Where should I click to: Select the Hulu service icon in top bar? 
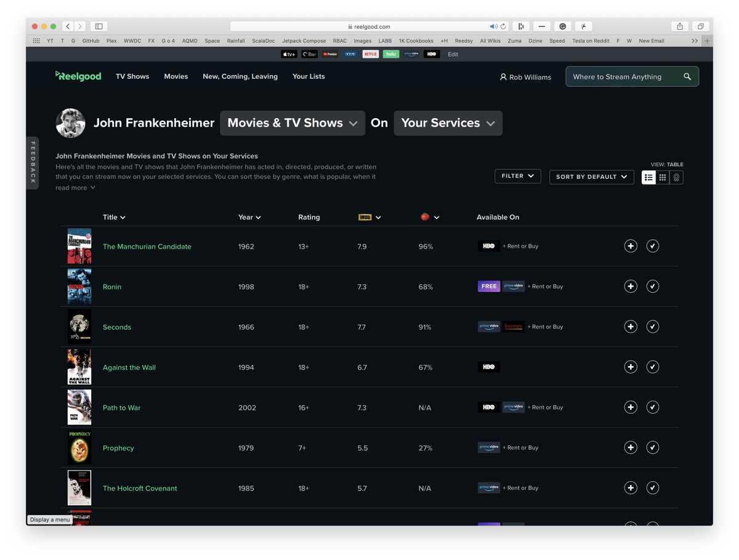[x=391, y=54]
